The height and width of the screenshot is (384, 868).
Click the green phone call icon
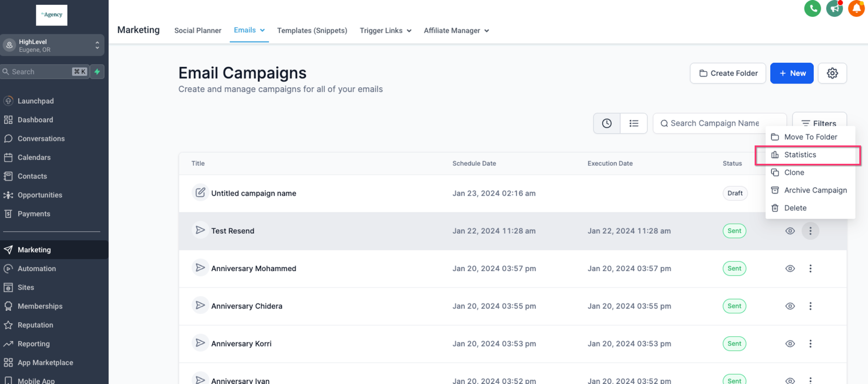pyautogui.click(x=812, y=8)
